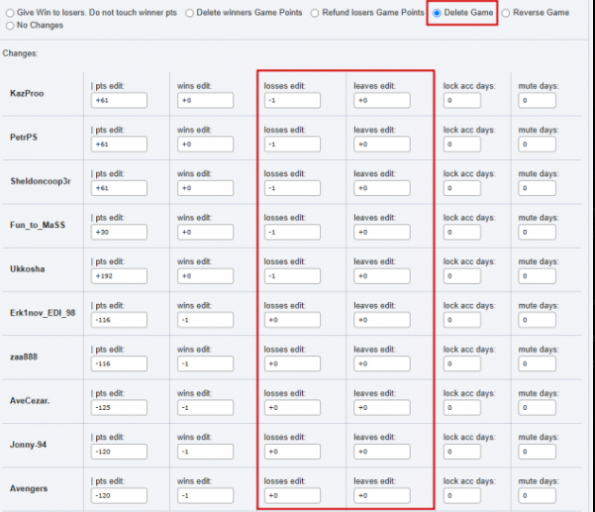
Task: Click zaa888 lock acc days field
Action: [x=462, y=364]
